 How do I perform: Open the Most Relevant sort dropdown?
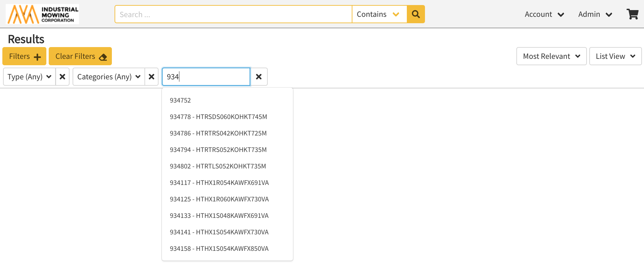coord(551,56)
